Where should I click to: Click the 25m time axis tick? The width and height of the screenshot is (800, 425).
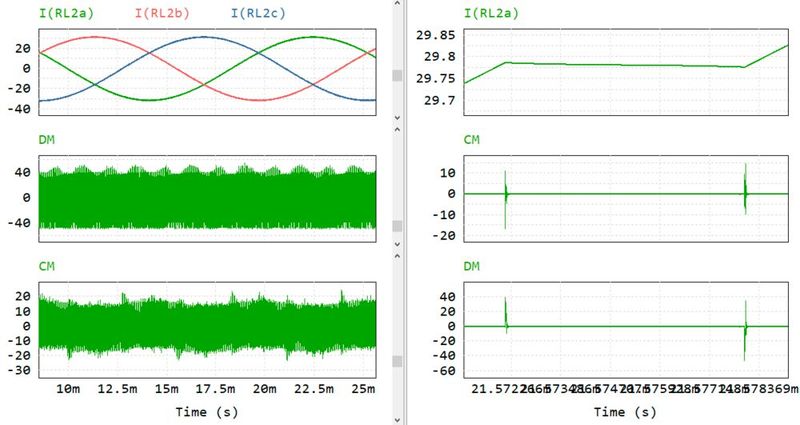pos(363,389)
